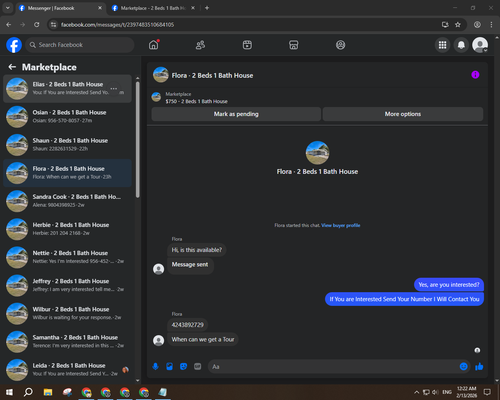Click the 'When can we get a Tour' message
500x400 pixels.
pos(203,339)
